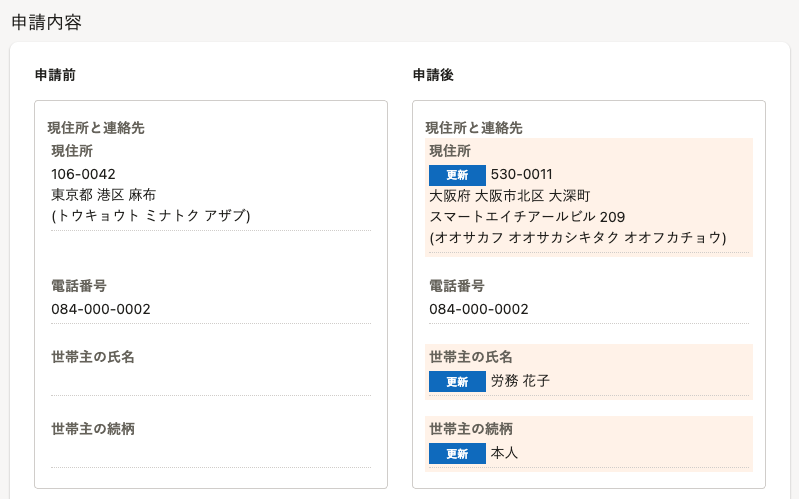This screenshot has width=799, height=499.
Task: Click the empty 世帯主の氏名 field in the 申請前 panel
Action: (211, 383)
